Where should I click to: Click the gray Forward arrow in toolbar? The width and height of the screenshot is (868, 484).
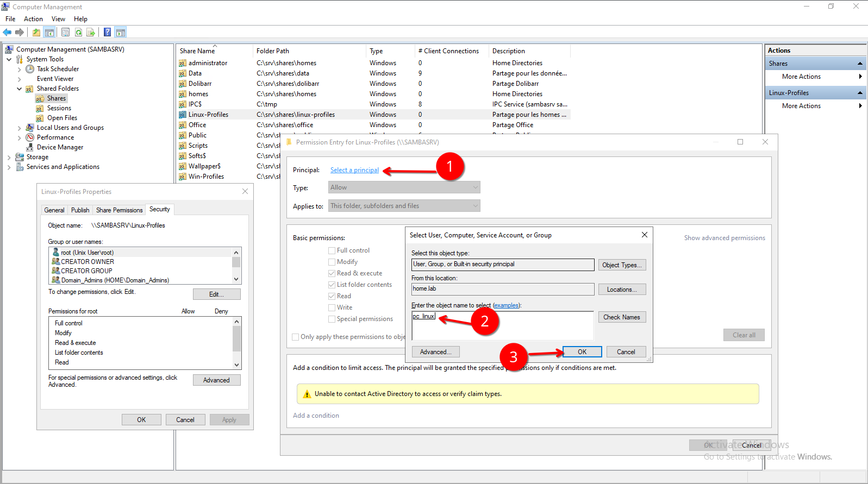[20, 33]
